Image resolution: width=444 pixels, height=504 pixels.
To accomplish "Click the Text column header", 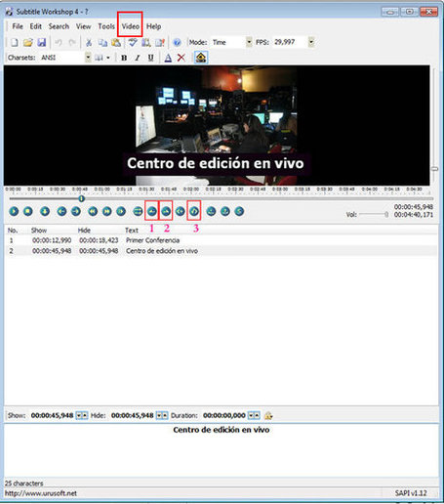I will tap(132, 231).
